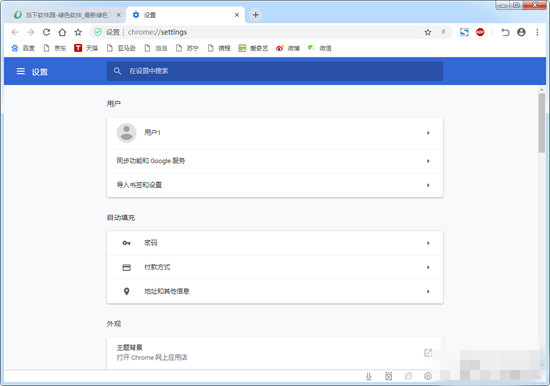The image size is (550, 386).
Task: Open Chrome web store via external link icon
Action: coord(428,353)
